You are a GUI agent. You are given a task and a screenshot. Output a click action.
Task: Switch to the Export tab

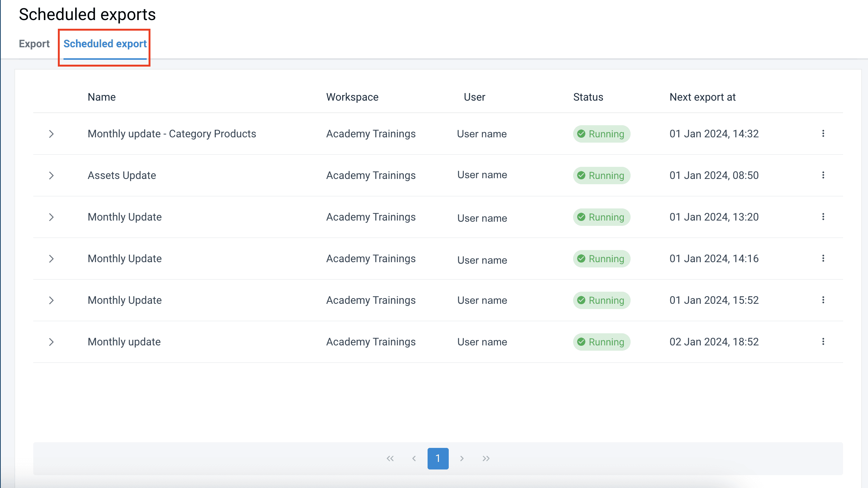[x=34, y=44]
